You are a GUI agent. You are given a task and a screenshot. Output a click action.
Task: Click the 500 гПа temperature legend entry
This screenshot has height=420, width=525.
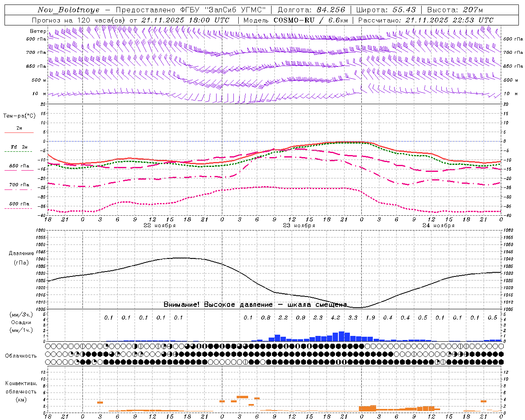19,204
